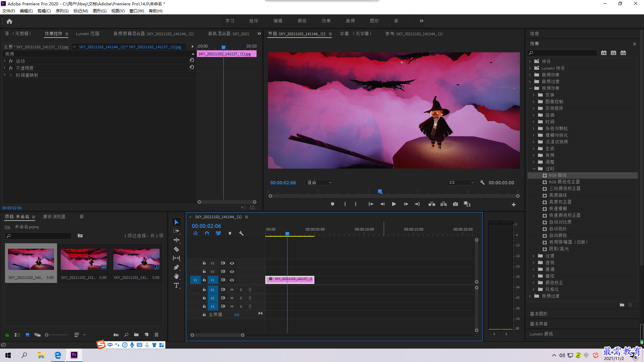Click the Extract button in program monitor
Screen dimensions: 644x362
pyautogui.click(x=443, y=204)
